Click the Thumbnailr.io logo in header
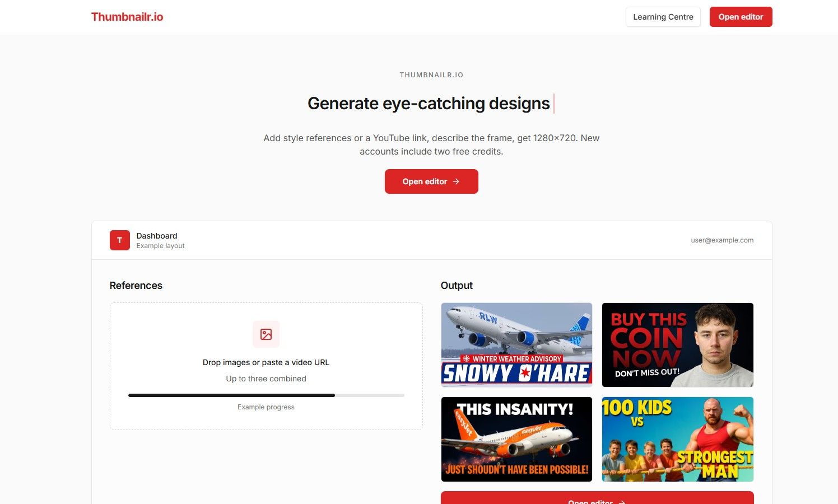 127,17
